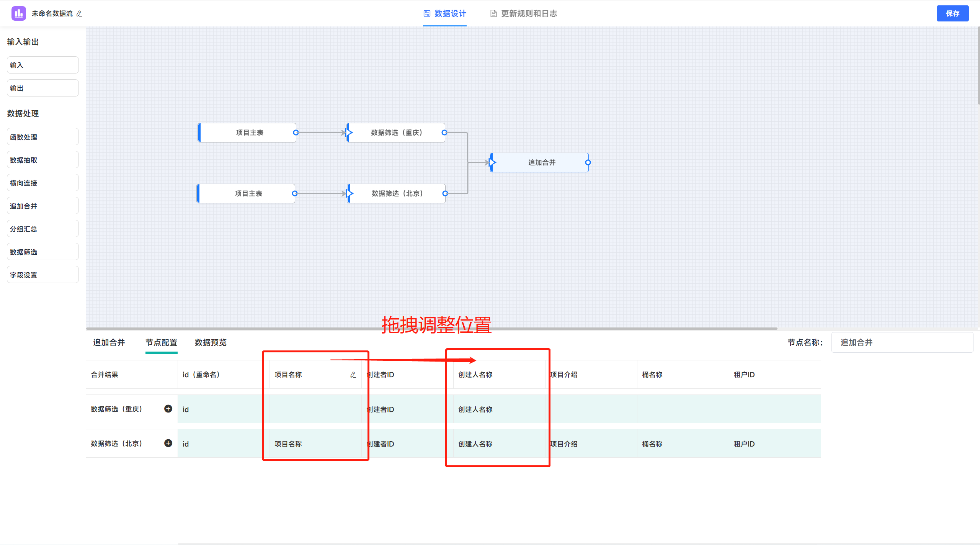The image size is (980, 545).
Task: Click the 项目名称 header cell
Action: 315,375
